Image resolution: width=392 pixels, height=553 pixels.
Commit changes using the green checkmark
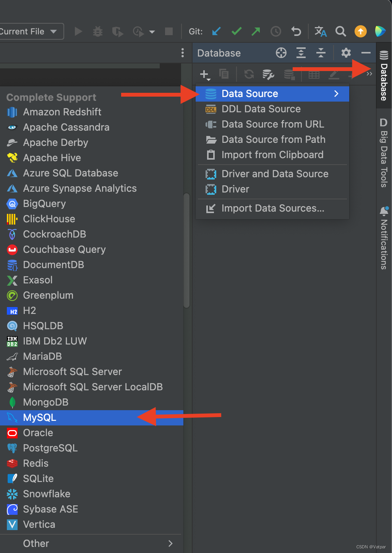(x=236, y=31)
